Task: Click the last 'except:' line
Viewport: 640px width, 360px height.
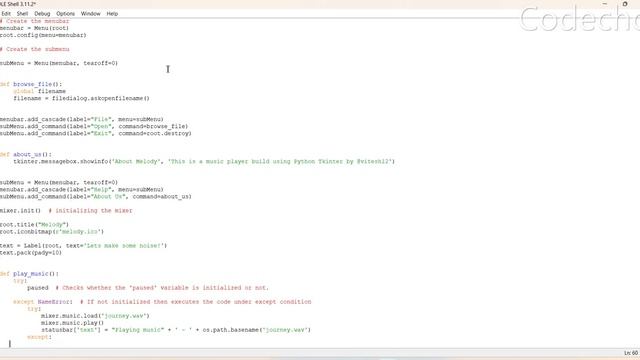Action: [x=40, y=337]
